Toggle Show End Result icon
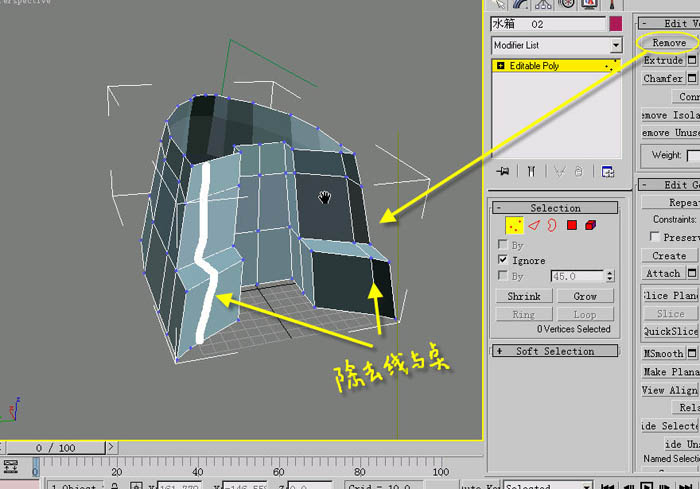Image resolution: width=700 pixels, height=489 pixels. [531, 171]
